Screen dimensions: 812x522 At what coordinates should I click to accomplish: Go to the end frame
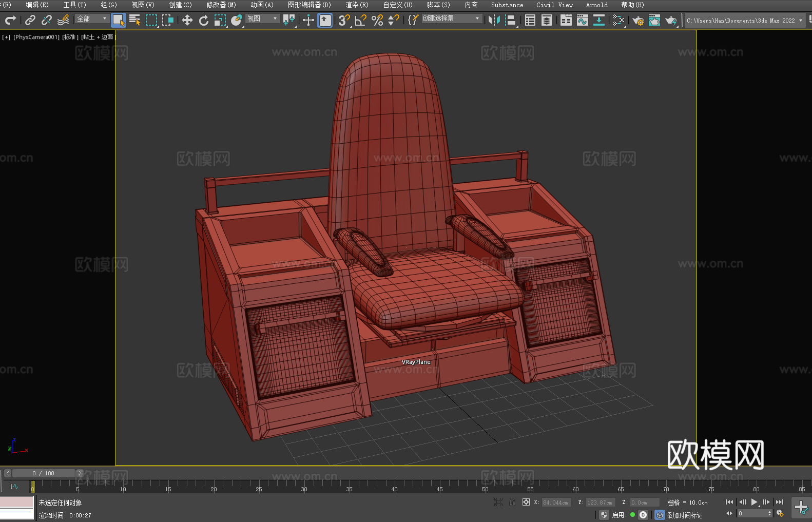click(780, 502)
